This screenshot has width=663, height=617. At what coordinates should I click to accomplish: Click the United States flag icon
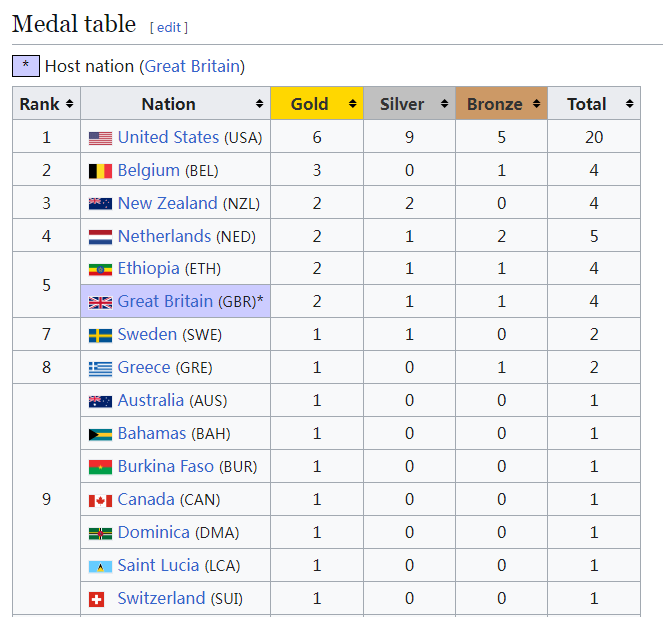coord(100,138)
